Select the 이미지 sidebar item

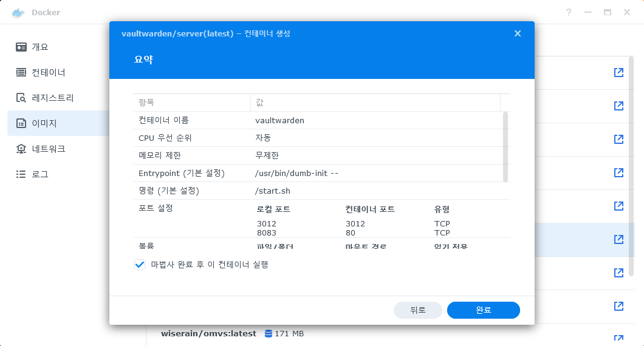click(x=58, y=123)
